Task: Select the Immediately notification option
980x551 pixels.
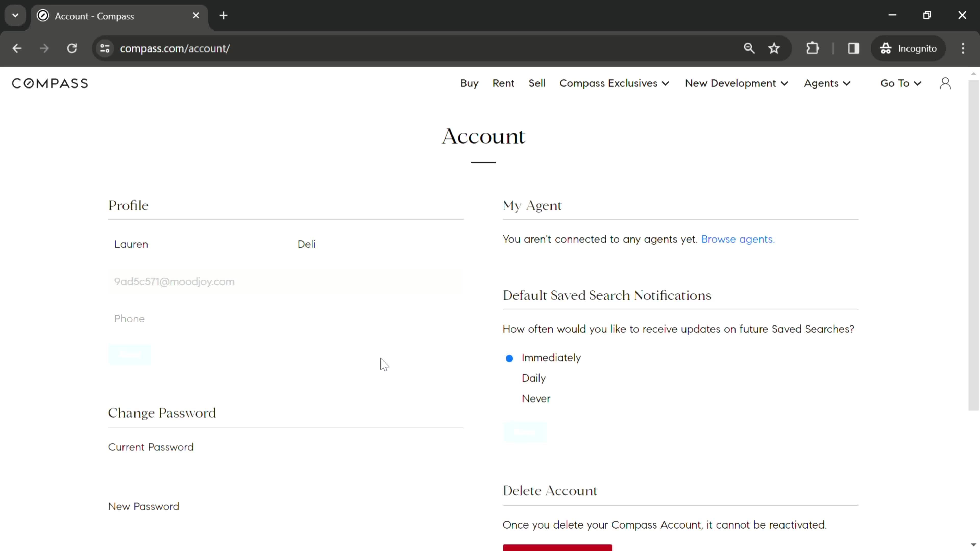Action: [509, 358]
